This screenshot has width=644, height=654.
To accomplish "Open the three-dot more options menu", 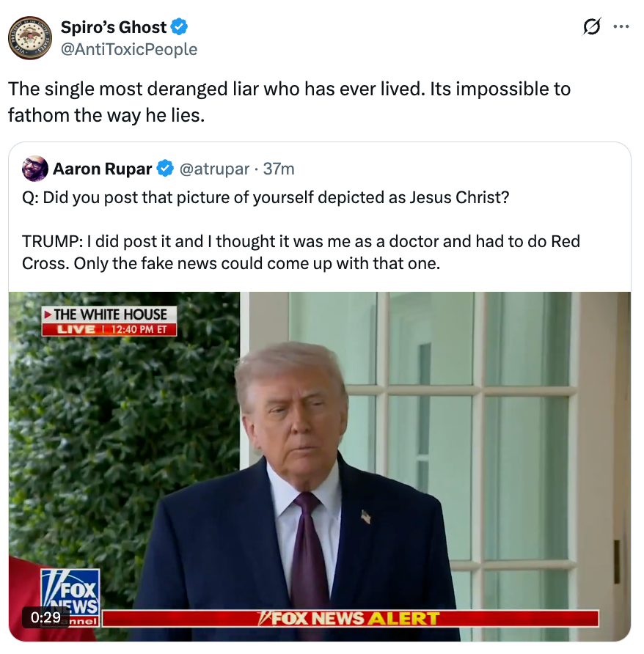I will click(621, 26).
